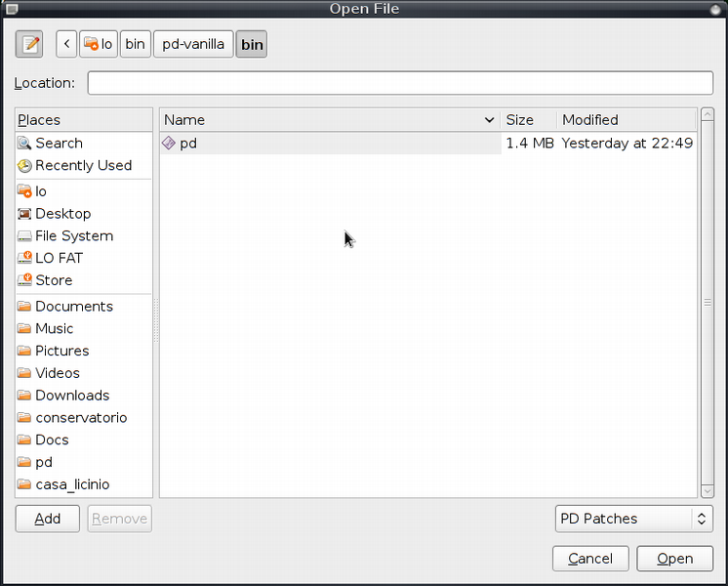The height and width of the screenshot is (586, 728).
Task: Click the pd executable file icon
Action: pyautogui.click(x=169, y=144)
